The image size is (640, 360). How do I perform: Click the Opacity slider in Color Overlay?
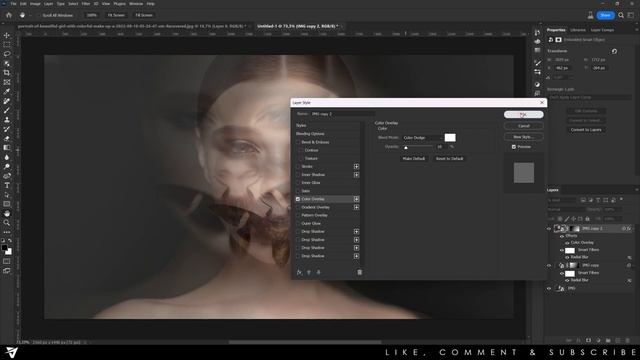[418, 147]
